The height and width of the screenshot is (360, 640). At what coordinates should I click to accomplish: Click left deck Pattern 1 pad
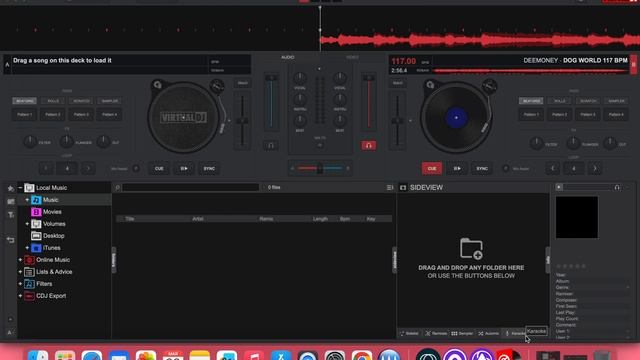tap(24, 115)
